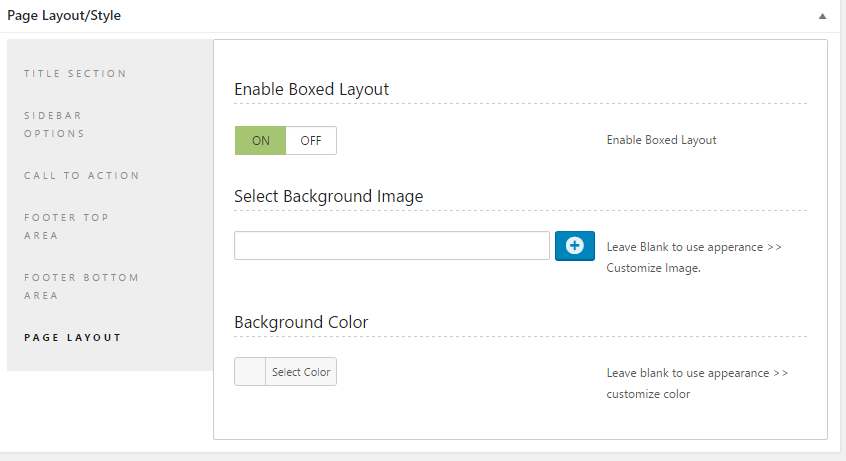Select the Call to Action tab
Screen dimensions: 846x461
point(82,175)
